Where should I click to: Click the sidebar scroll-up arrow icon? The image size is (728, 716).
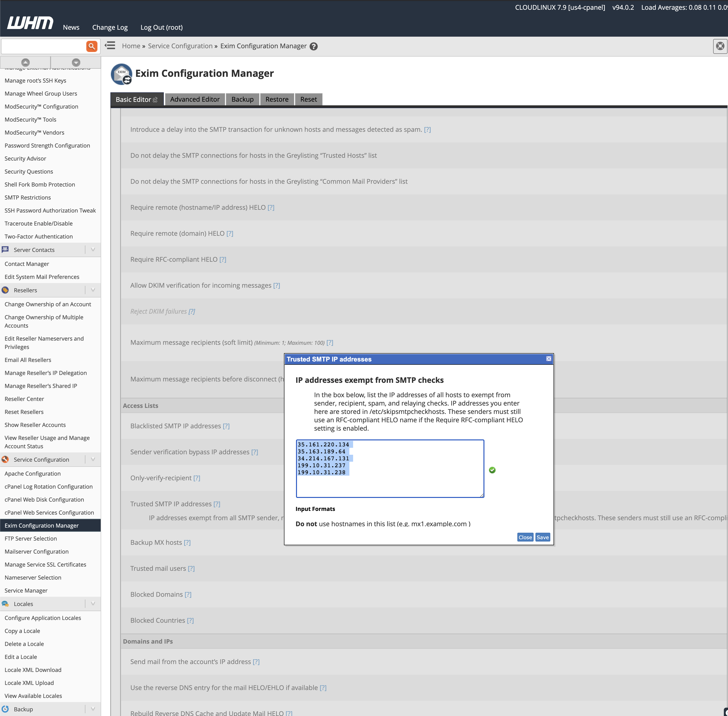(25, 62)
